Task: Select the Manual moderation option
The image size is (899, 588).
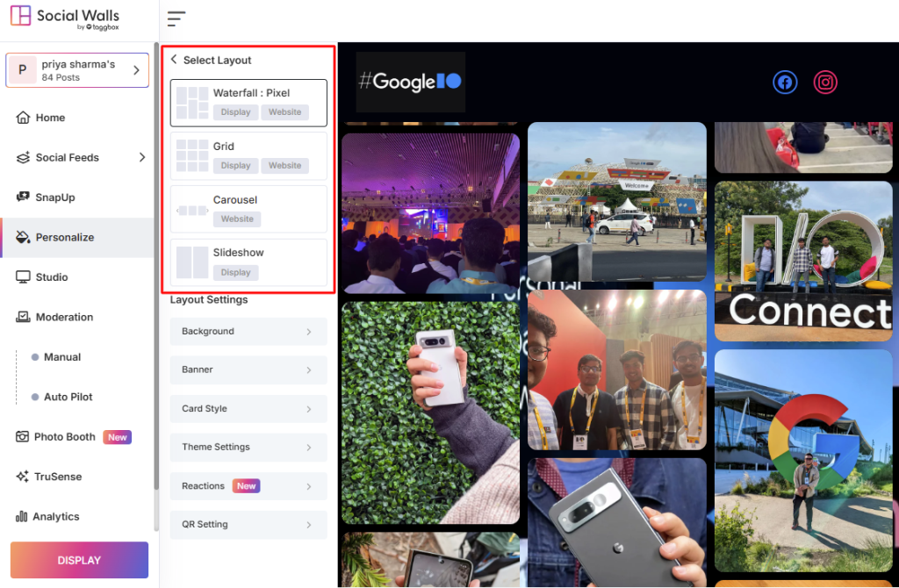Action: (x=62, y=357)
